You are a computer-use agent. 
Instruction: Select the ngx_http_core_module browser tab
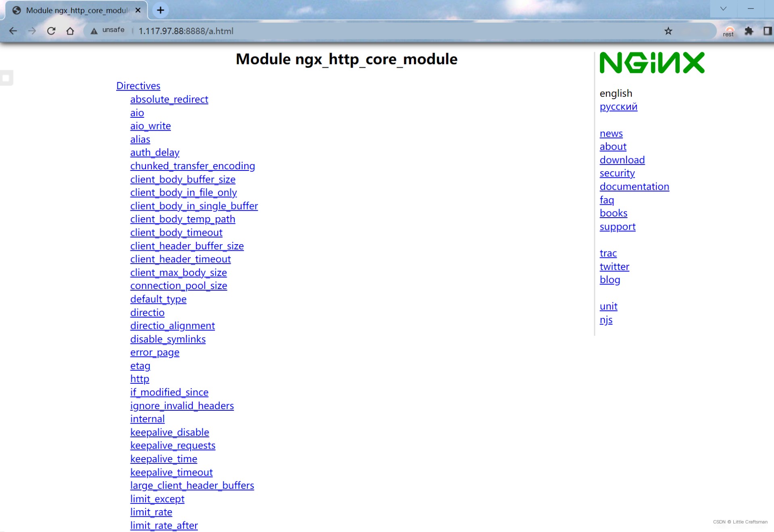(77, 10)
